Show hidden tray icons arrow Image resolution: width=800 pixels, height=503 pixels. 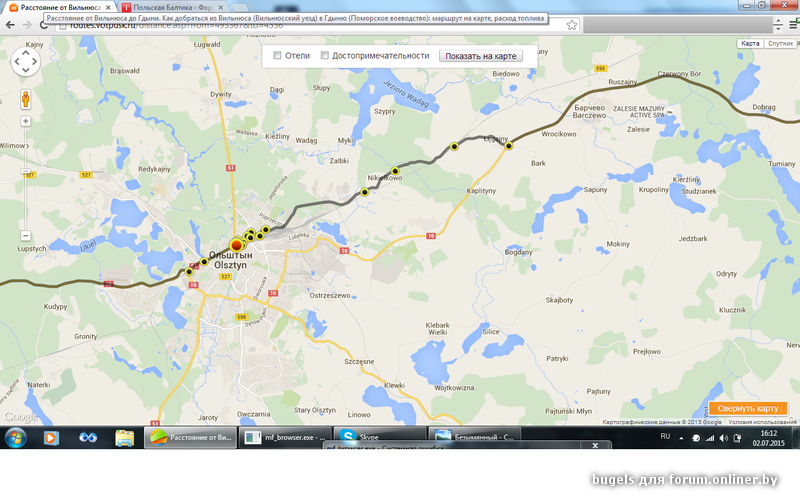681,438
